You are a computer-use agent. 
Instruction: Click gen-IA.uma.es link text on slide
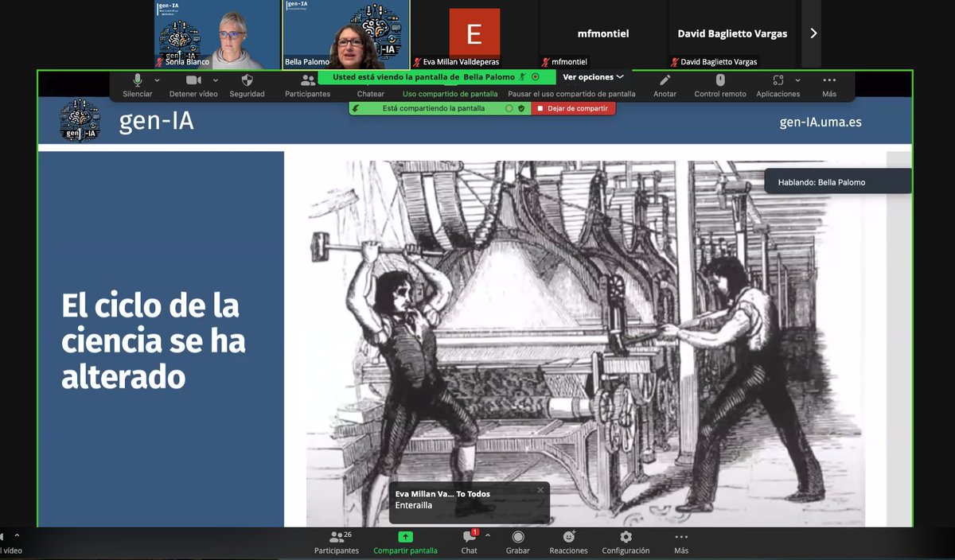(x=821, y=122)
